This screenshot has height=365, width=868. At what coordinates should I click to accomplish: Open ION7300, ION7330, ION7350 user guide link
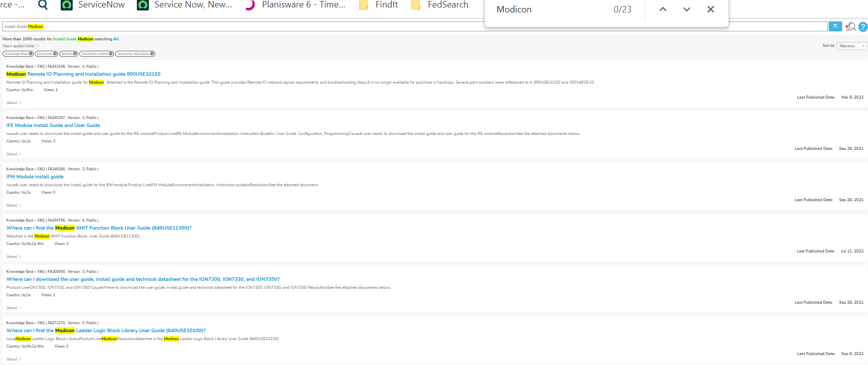[x=143, y=279]
